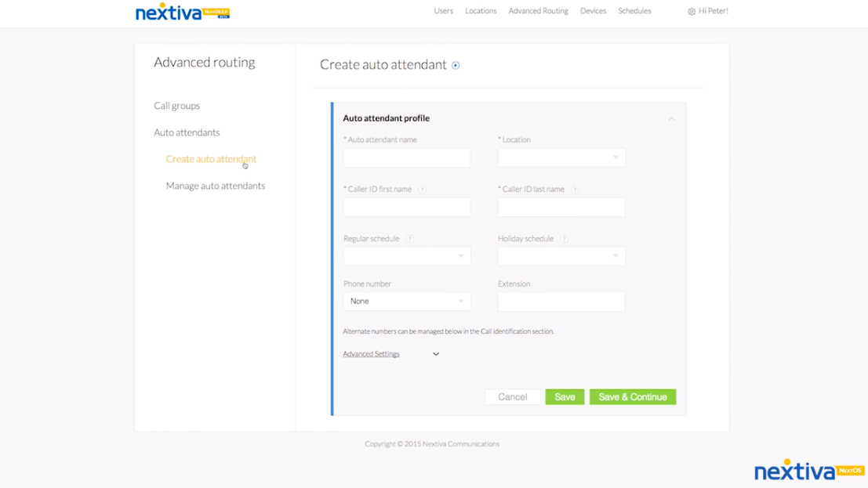This screenshot has width=868, height=488.
Task: Open the Regular schedule dropdown
Action: 407,255
